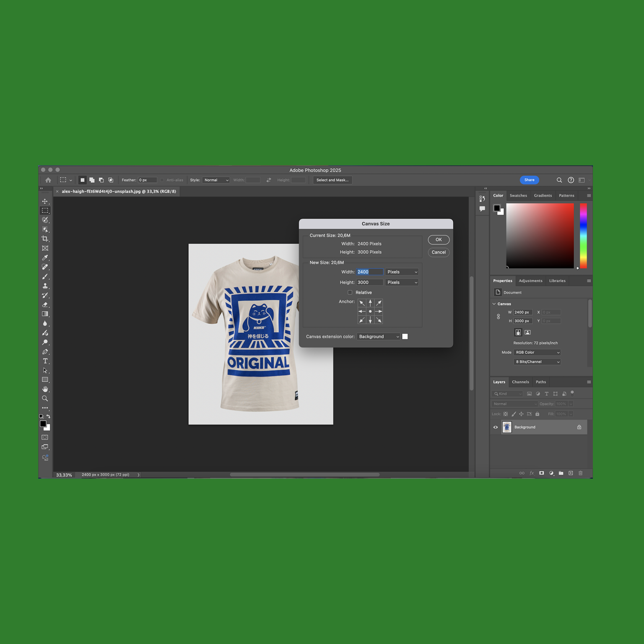Enable Lock transparent pixels on the layer

(x=506, y=414)
